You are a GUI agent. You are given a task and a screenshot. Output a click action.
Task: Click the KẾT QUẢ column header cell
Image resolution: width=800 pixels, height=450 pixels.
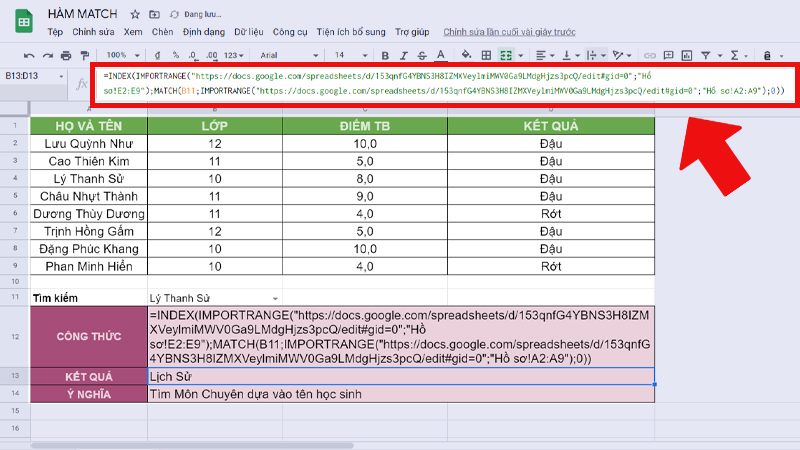pos(550,126)
